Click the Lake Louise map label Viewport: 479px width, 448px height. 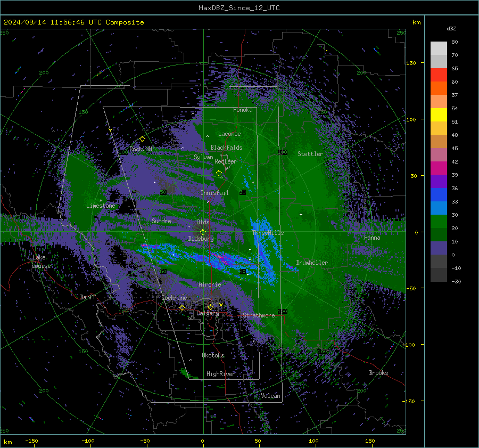click(x=41, y=262)
